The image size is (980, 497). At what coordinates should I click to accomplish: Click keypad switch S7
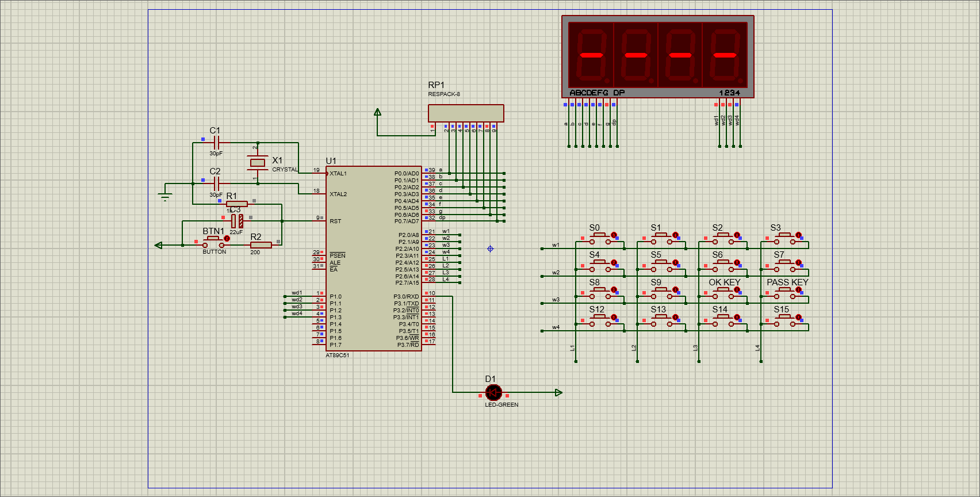785,266
